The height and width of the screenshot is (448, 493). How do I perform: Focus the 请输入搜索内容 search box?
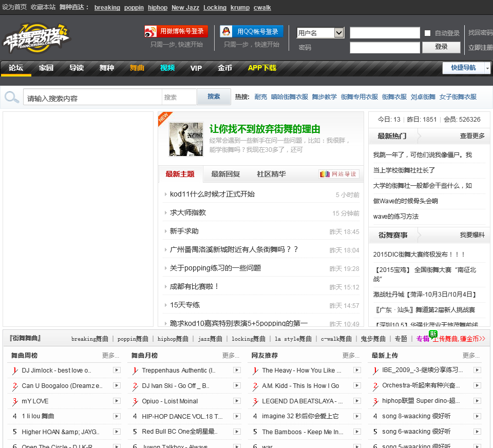93,97
